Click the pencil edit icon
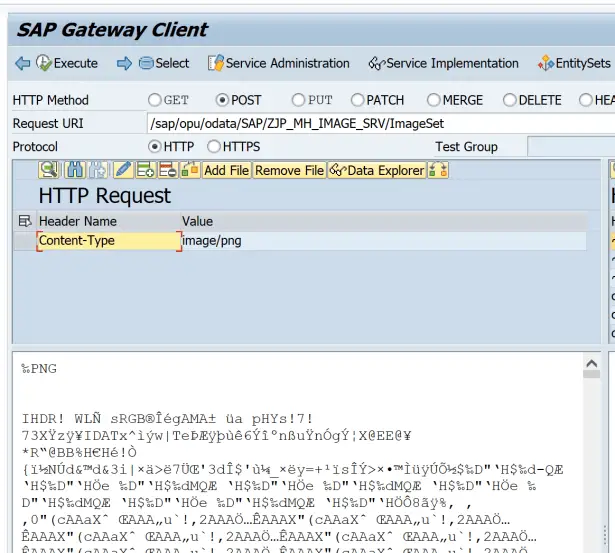The width and height of the screenshot is (615, 553). click(123, 170)
